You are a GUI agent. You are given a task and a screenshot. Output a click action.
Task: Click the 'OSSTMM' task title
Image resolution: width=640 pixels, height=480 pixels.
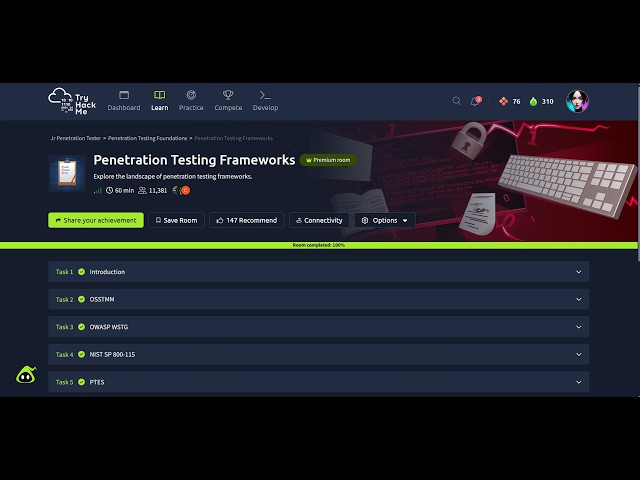[102, 299]
